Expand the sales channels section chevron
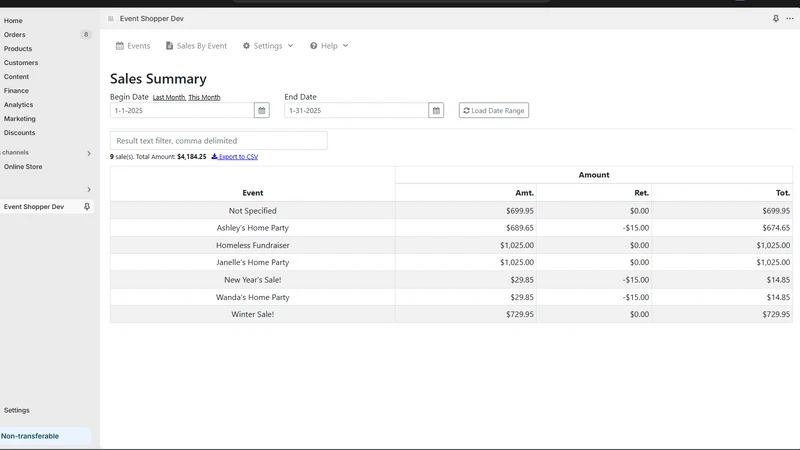The image size is (800, 450). coord(89,153)
